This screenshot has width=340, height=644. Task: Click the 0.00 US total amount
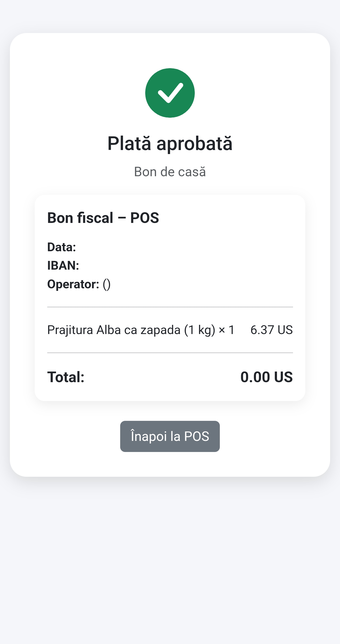(x=266, y=377)
